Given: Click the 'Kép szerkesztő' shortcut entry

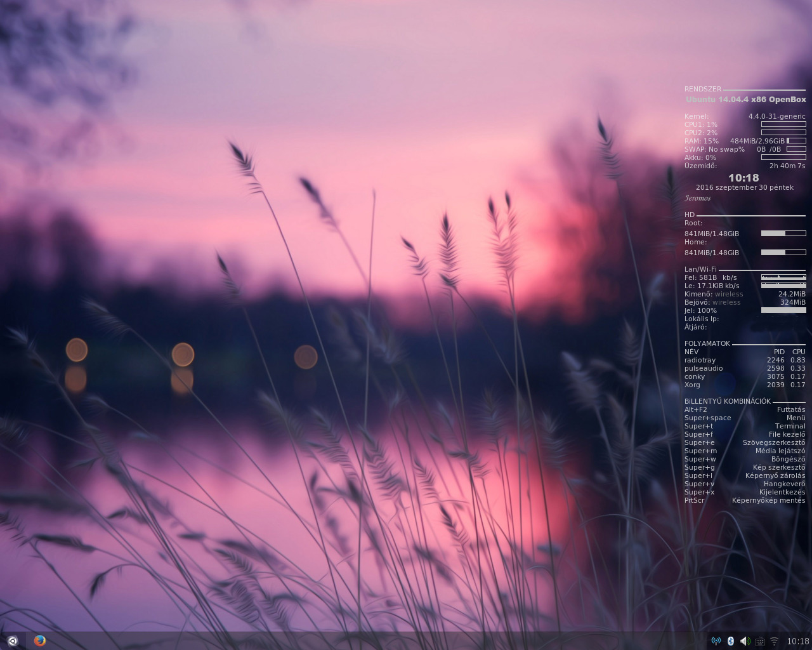Looking at the screenshot, I should (x=779, y=467).
